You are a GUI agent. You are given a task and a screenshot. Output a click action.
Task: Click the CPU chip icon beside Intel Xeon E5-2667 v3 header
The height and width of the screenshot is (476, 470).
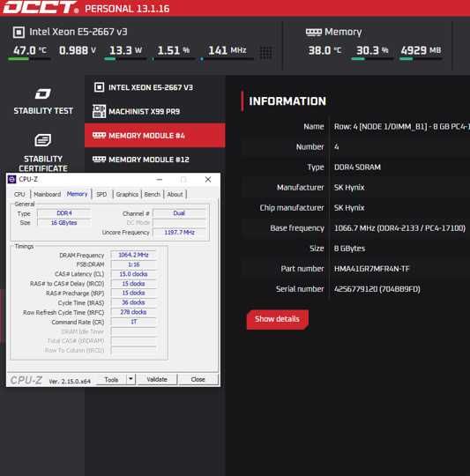pos(19,33)
